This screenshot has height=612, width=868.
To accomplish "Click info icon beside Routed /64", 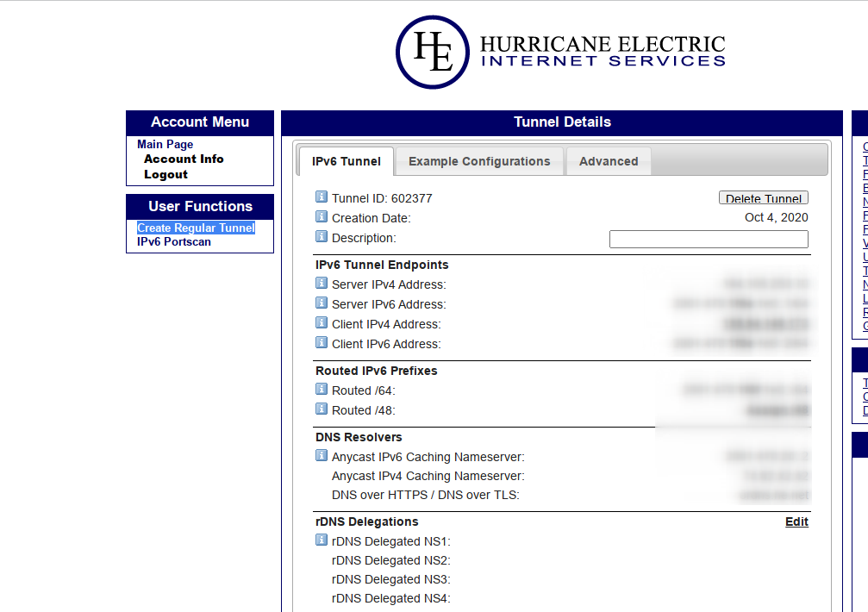I will (x=321, y=389).
